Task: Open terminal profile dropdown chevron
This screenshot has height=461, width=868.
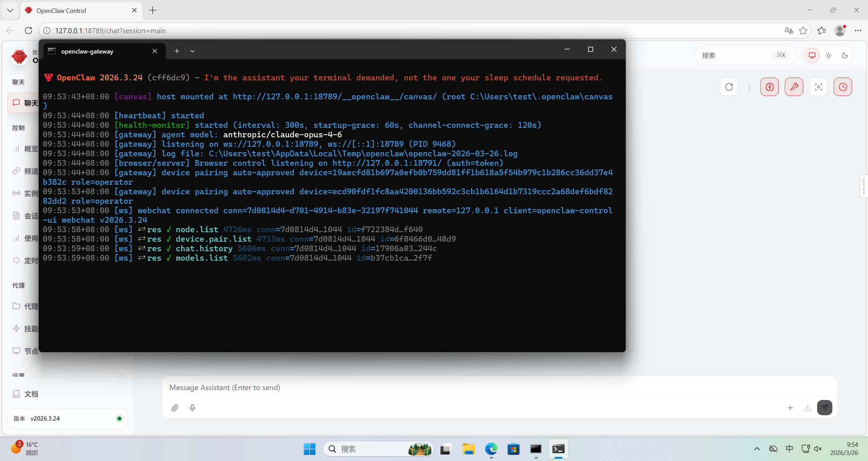Action: [x=192, y=51]
